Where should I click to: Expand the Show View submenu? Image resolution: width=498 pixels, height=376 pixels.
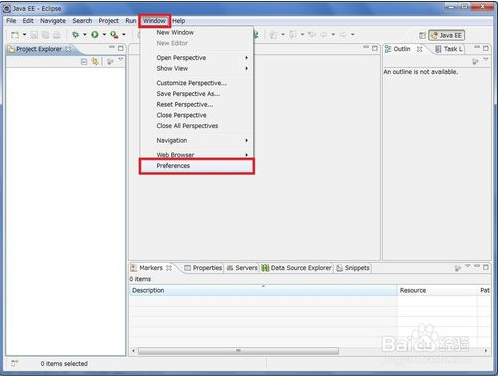(197, 68)
